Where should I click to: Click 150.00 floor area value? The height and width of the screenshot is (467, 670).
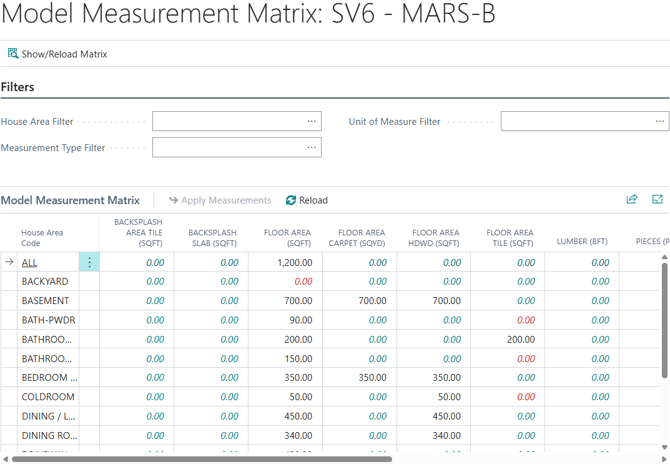pyautogui.click(x=298, y=358)
